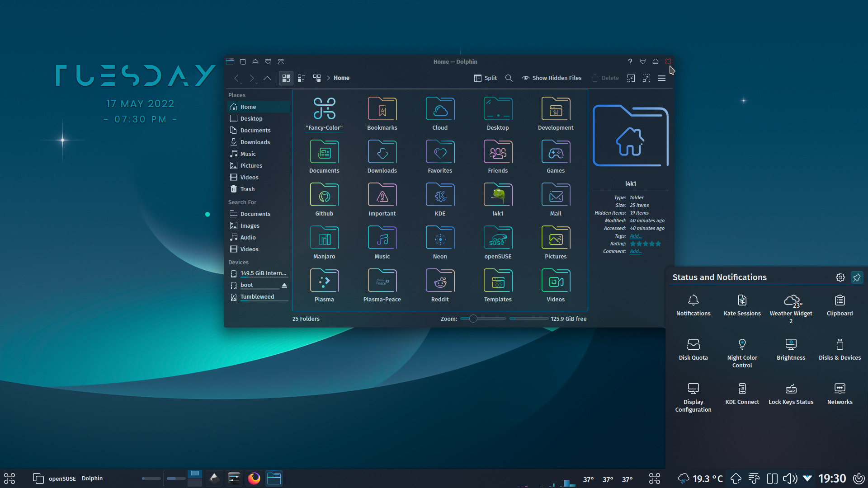Click the Invert Selection toolbar icon

(646, 78)
